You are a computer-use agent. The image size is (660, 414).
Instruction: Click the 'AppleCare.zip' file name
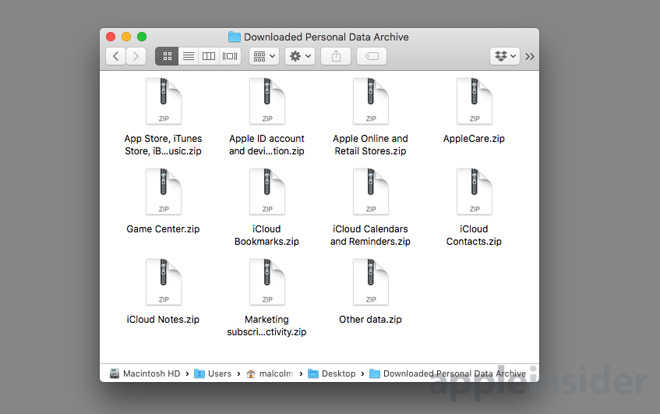[474, 139]
